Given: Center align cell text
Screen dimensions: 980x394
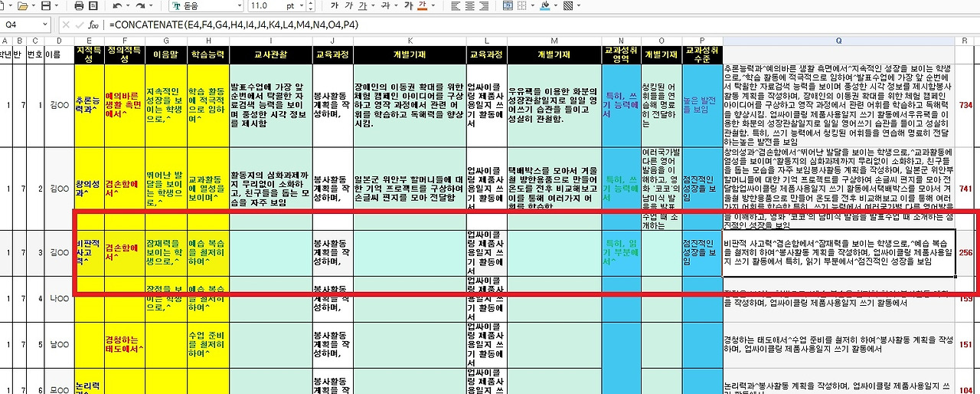Looking at the screenshot, I should tap(470, 6).
